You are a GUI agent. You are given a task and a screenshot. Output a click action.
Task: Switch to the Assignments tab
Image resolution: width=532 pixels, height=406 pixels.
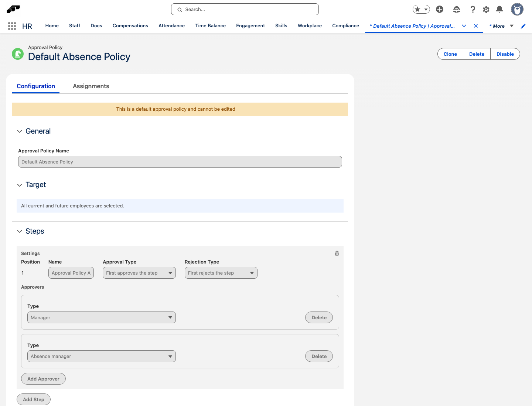(91, 86)
